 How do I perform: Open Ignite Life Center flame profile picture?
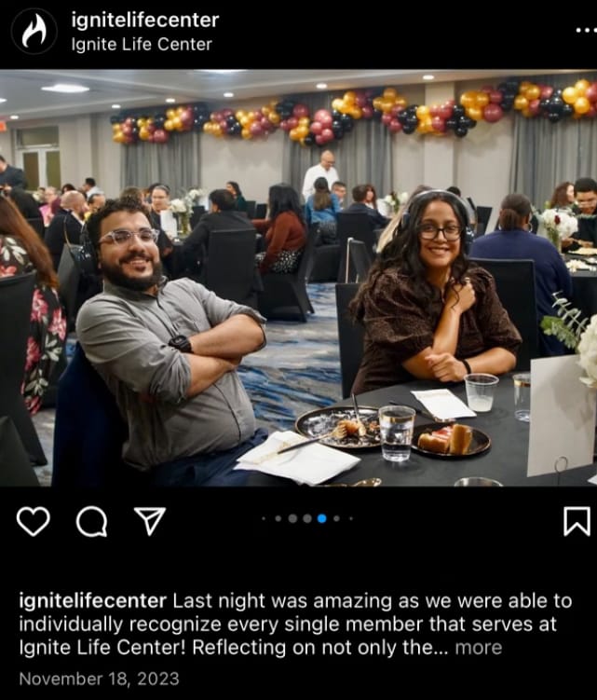pyautogui.click(x=34, y=32)
